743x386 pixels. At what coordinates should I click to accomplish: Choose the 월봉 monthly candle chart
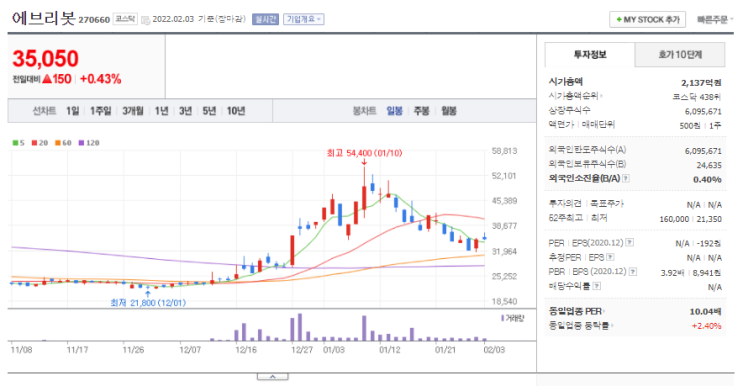tap(449, 111)
